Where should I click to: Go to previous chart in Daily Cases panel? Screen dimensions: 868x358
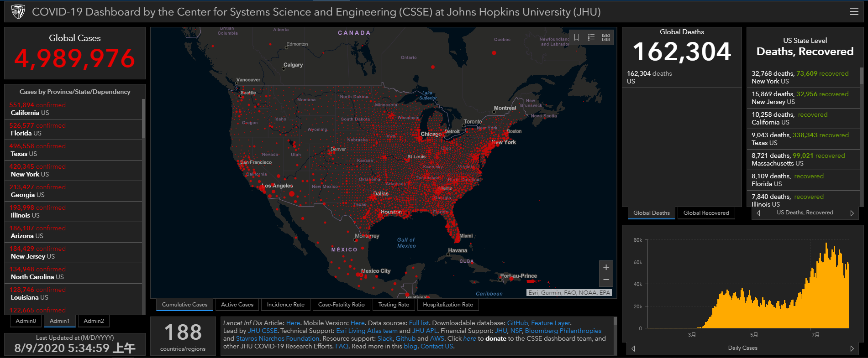pos(633,348)
